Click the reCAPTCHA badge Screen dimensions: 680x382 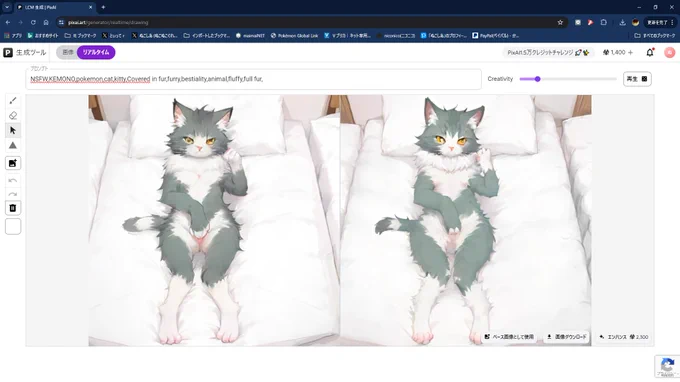(667, 366)
